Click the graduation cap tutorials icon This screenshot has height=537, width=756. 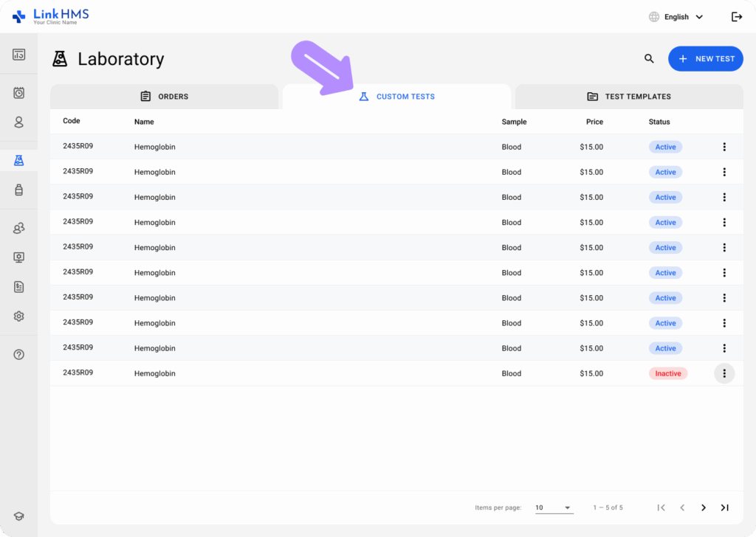[18, 516]
